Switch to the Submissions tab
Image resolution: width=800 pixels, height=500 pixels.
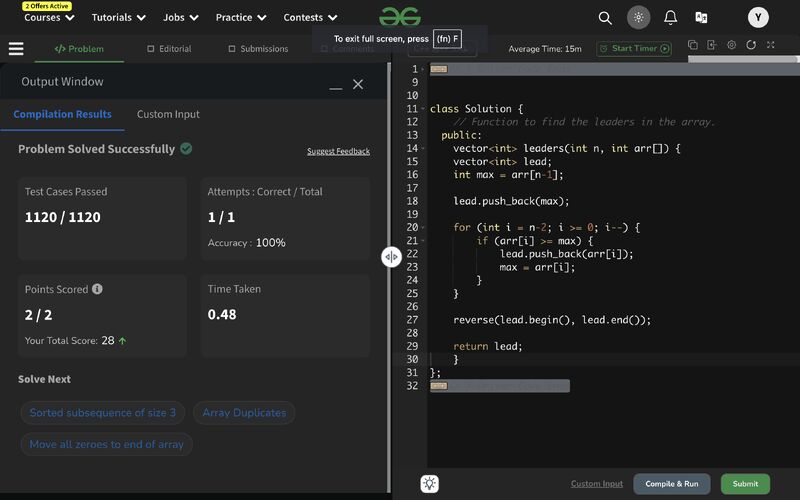click(258, 49)
